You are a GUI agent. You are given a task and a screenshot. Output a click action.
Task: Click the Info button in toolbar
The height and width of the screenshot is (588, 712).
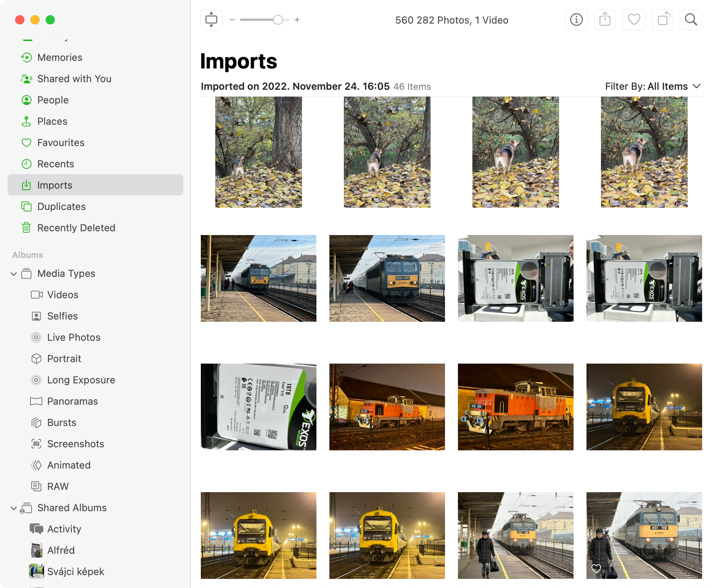(x=576, y=20)
